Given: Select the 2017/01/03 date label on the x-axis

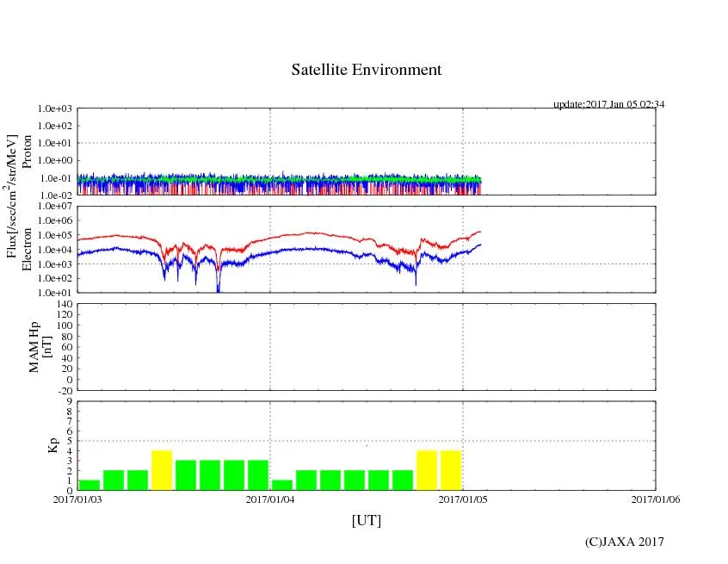Looking at the screenshot, I should coord(77,499).
